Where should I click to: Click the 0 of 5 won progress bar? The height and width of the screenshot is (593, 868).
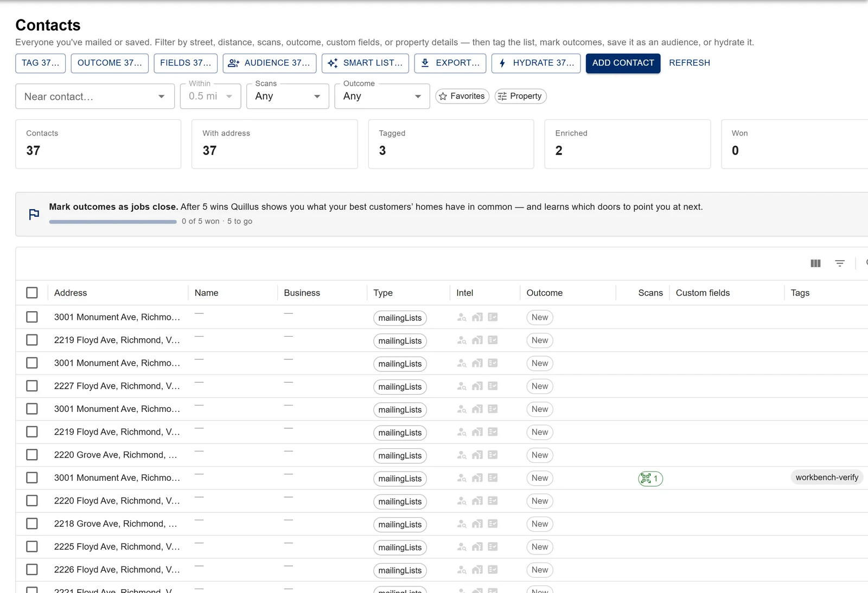(x=113, y=222)
